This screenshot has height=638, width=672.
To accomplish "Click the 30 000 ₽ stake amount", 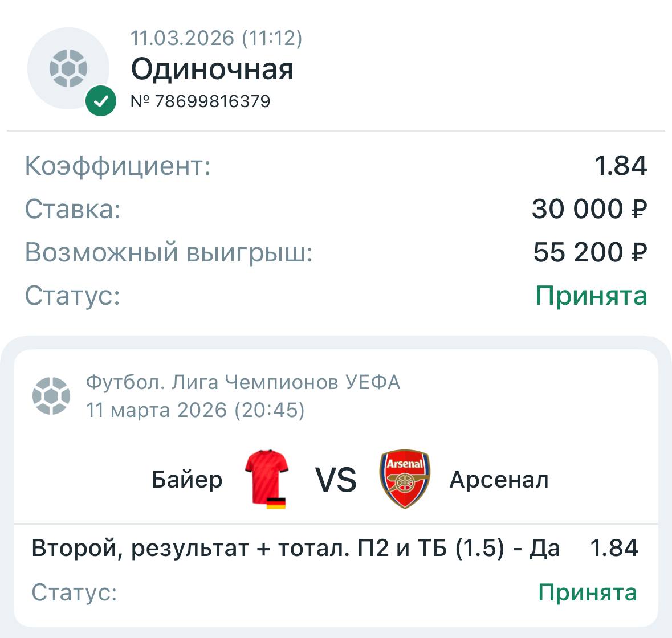I will click(x=589, y=209).
